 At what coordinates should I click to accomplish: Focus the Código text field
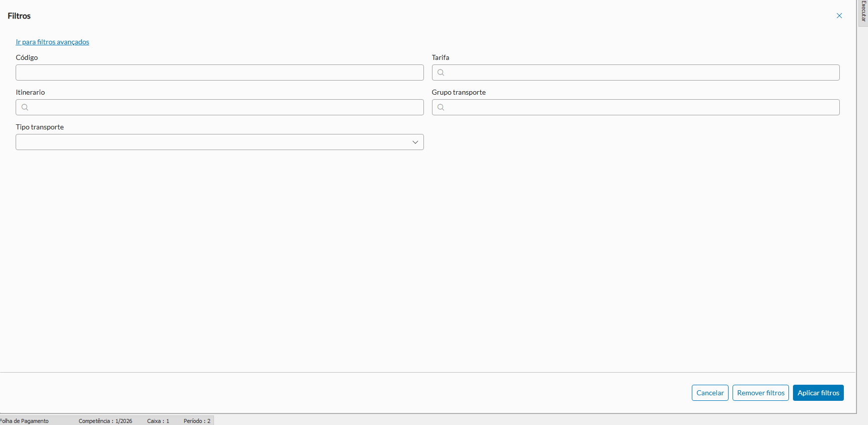tap(220, 73)
